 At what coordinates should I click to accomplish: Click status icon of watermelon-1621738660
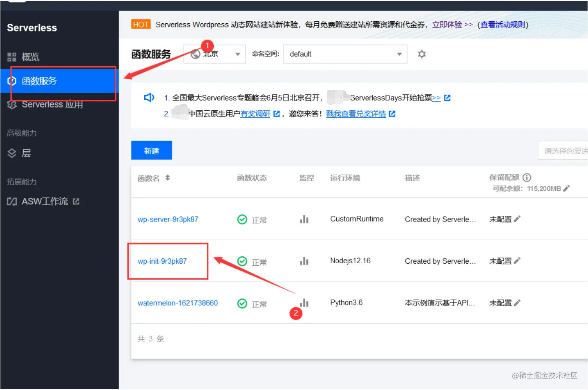[x=242, y=303]
